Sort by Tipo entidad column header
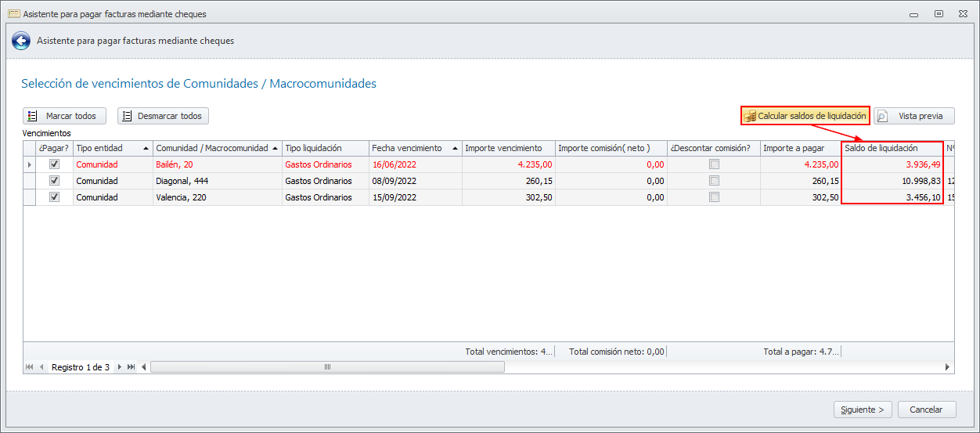 113,148
